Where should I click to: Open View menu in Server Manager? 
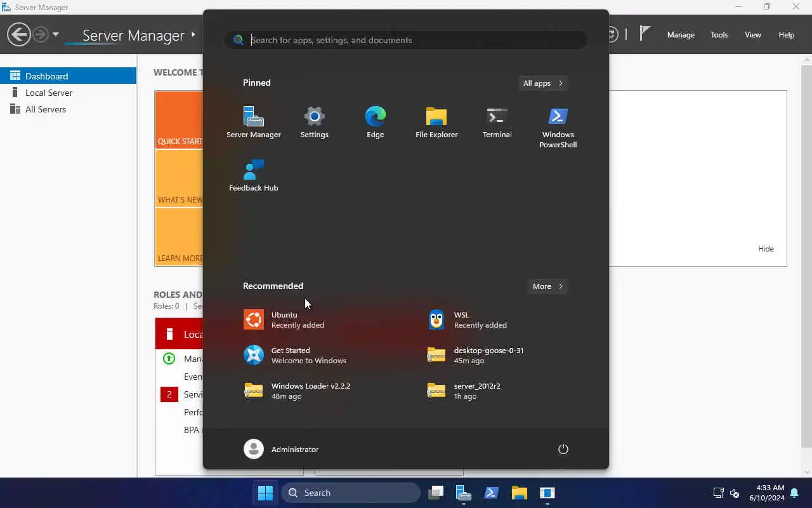click(753, 35)
